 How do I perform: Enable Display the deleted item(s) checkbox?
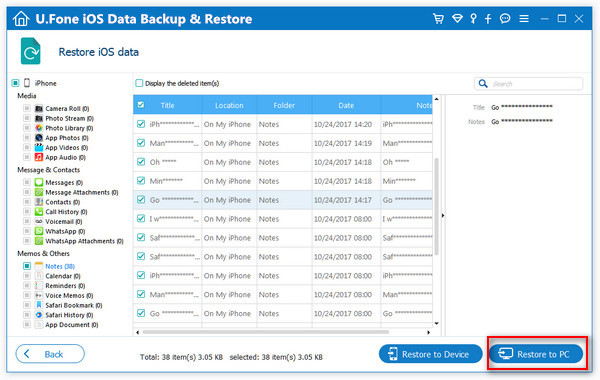tap(139, 83)
